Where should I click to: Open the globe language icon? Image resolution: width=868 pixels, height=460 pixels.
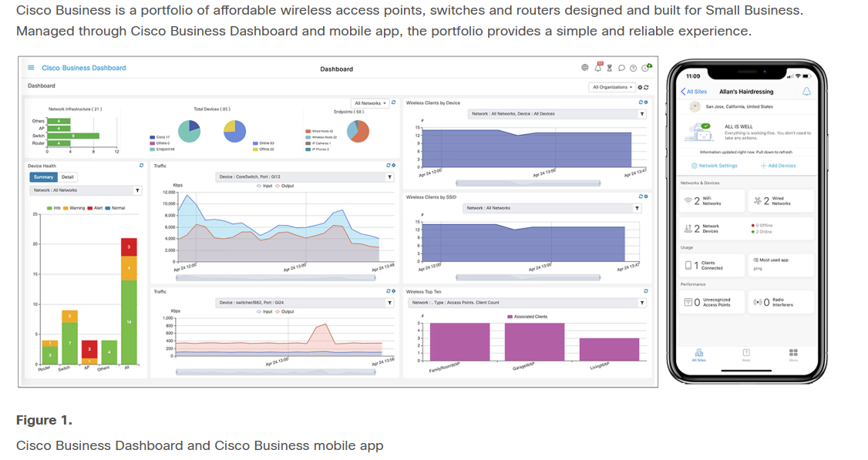point(586,68)
